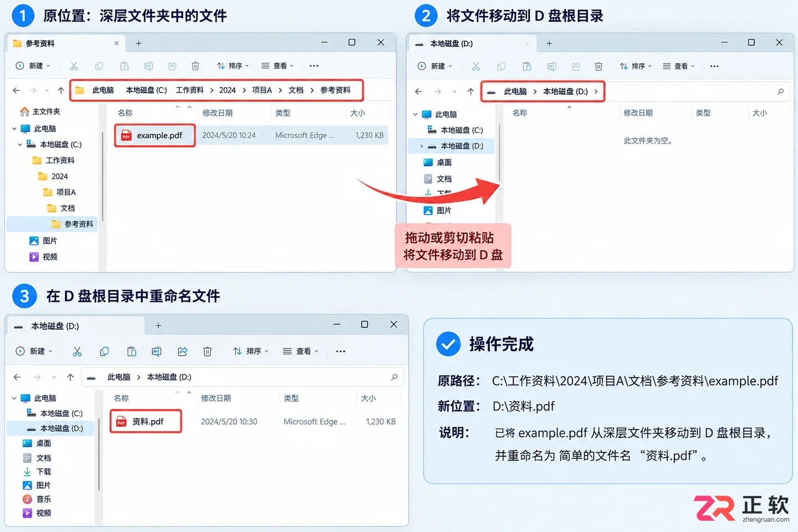The image size is (798, 532).
Task: Click Paste icon in step 3 D: window
Action: click(131, 351)
